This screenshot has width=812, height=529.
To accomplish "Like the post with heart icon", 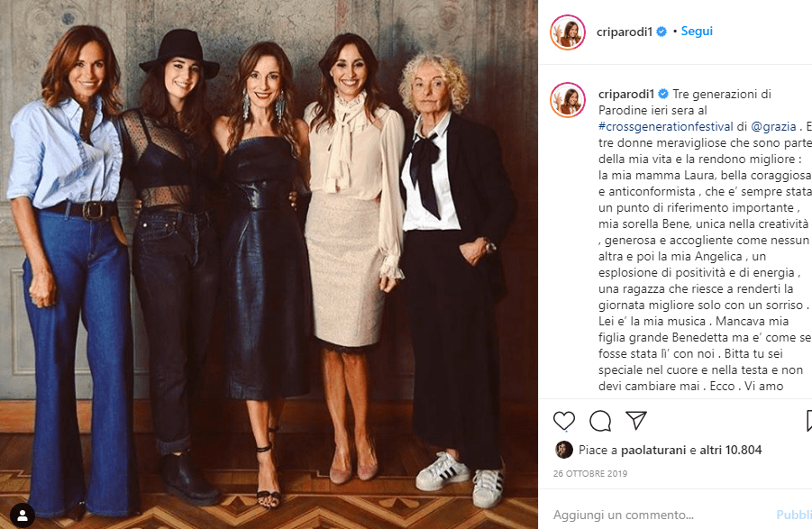I will [564, 421].
